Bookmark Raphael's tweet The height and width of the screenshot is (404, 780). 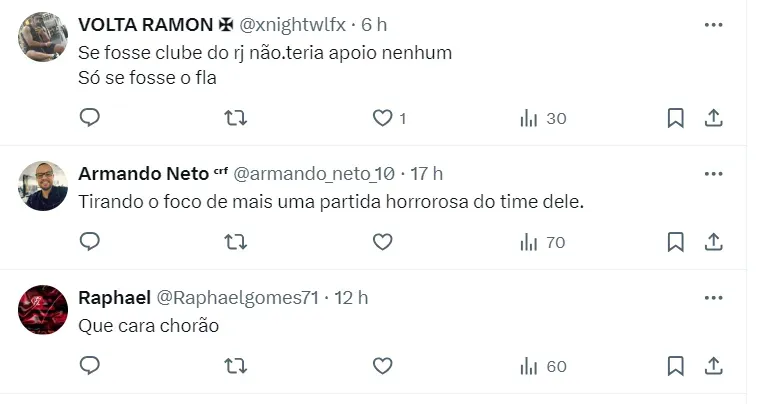pyautogui.click(x=675, y=366)
